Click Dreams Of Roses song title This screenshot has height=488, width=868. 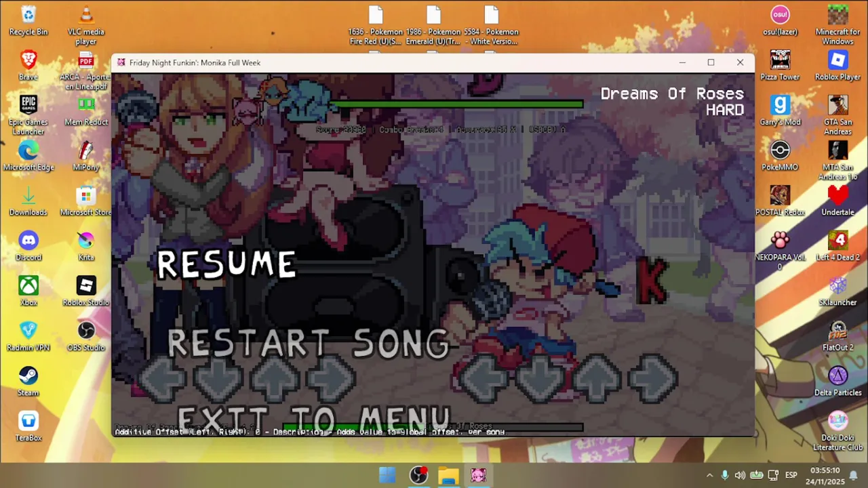click(x=672, y=94)
